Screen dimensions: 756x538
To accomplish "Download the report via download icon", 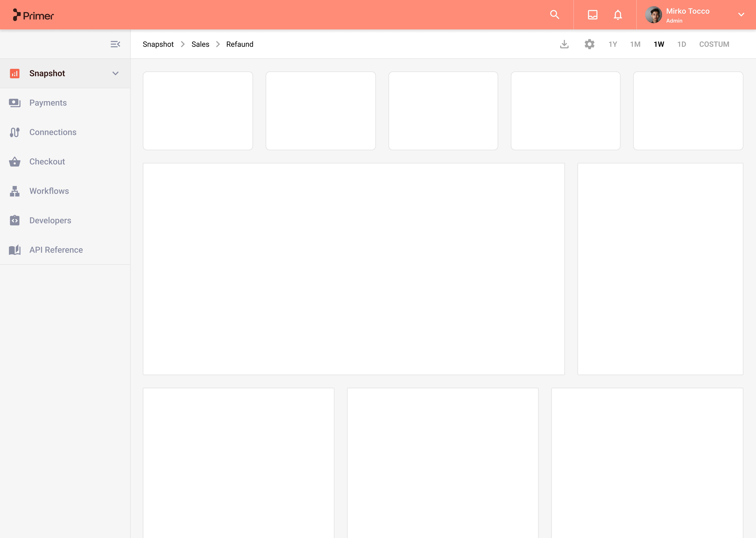I will pos(564,44).
